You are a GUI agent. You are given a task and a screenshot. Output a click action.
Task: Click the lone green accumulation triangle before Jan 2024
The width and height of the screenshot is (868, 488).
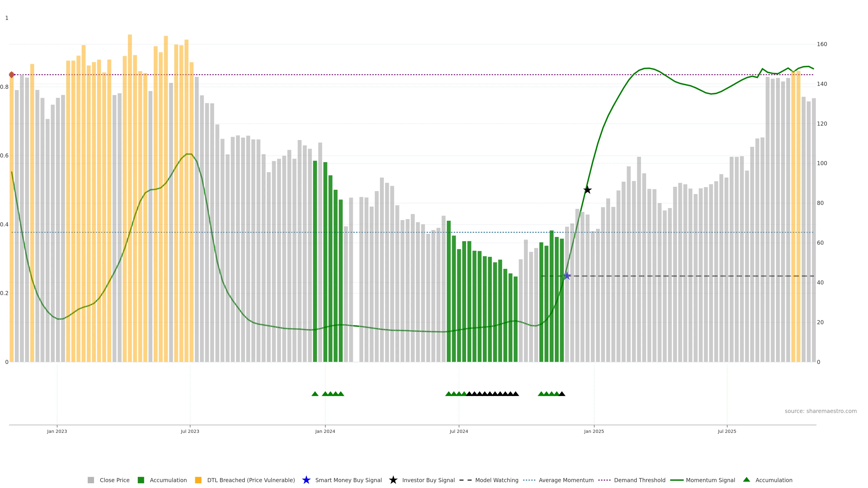pyautogui.click(x=315, y=394)
